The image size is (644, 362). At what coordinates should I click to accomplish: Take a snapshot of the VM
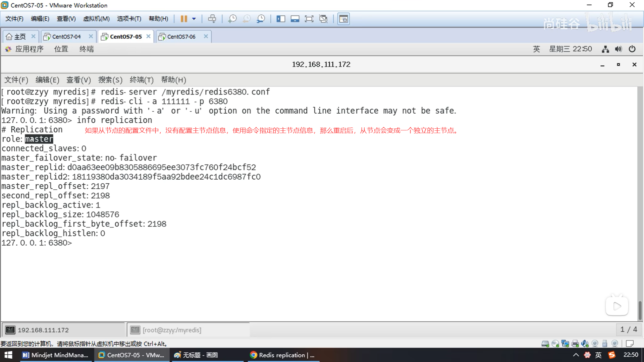point(232,19)
